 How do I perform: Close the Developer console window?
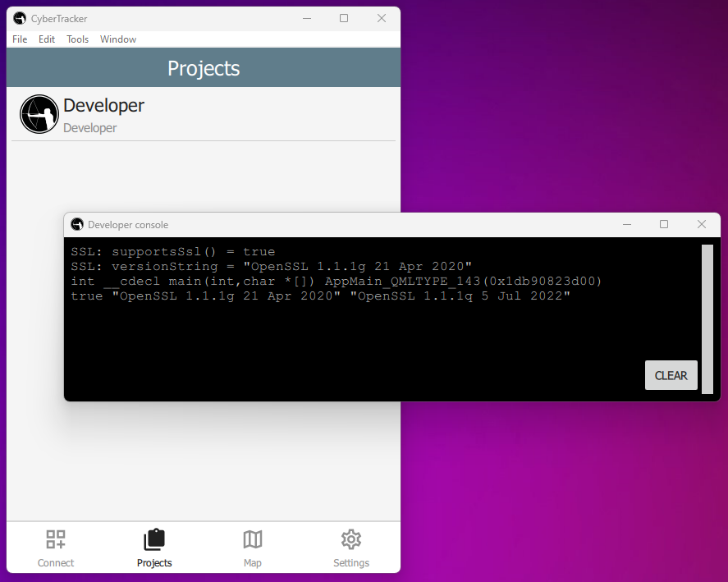[702, 224]
